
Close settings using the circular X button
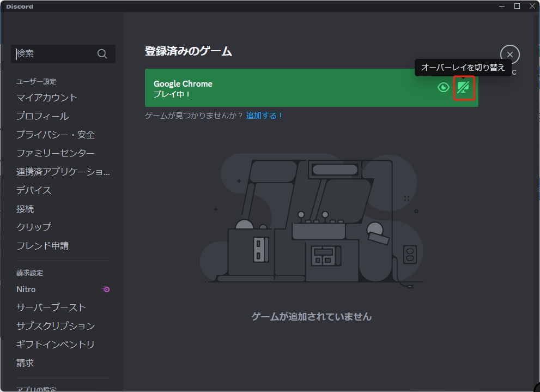[x=509, y=55]
